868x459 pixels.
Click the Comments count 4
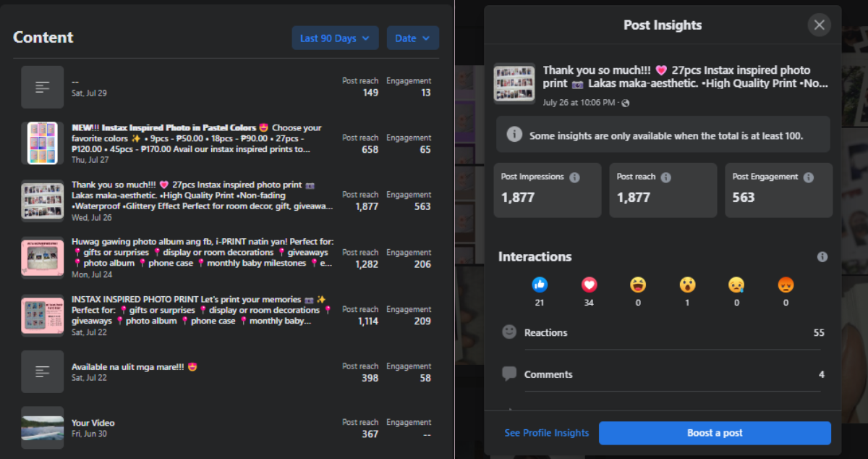pyautogui.click(x=822, y=374)
